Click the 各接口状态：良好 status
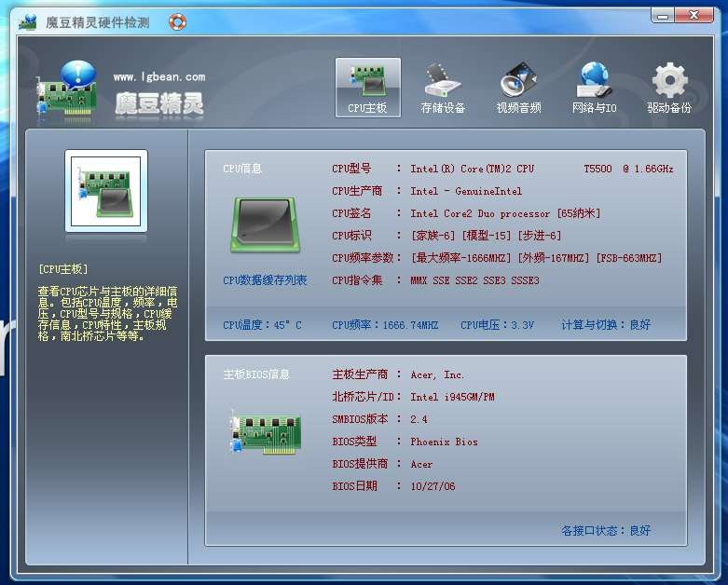Screen dimensions: 728x585 [x=606, y=531]
